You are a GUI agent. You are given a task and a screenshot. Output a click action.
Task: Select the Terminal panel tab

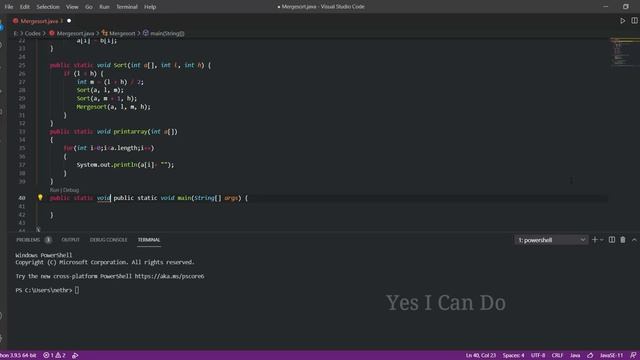tap(149, 240)
